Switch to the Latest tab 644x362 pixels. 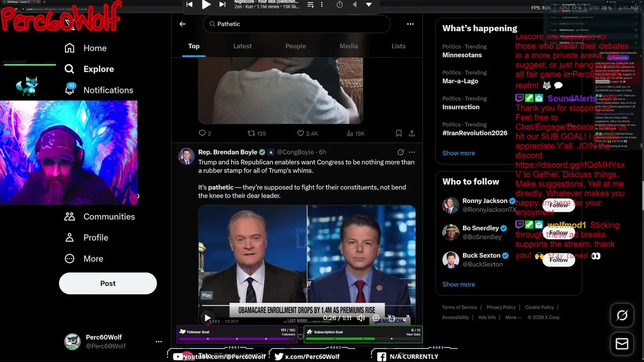243,46
